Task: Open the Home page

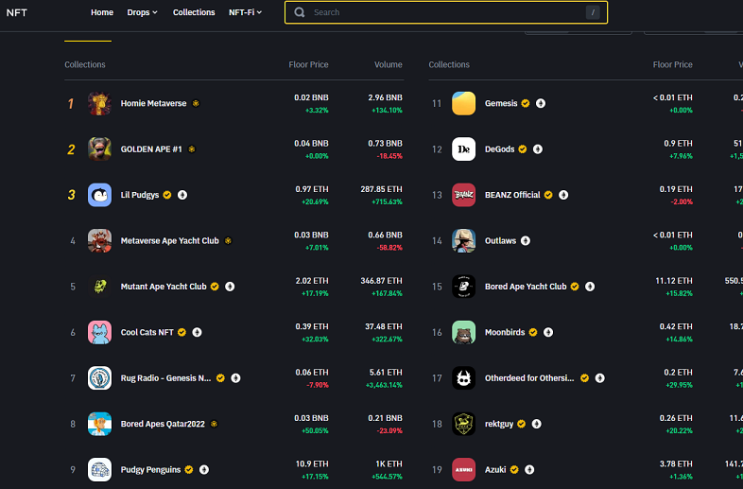Action: [102, 12]
